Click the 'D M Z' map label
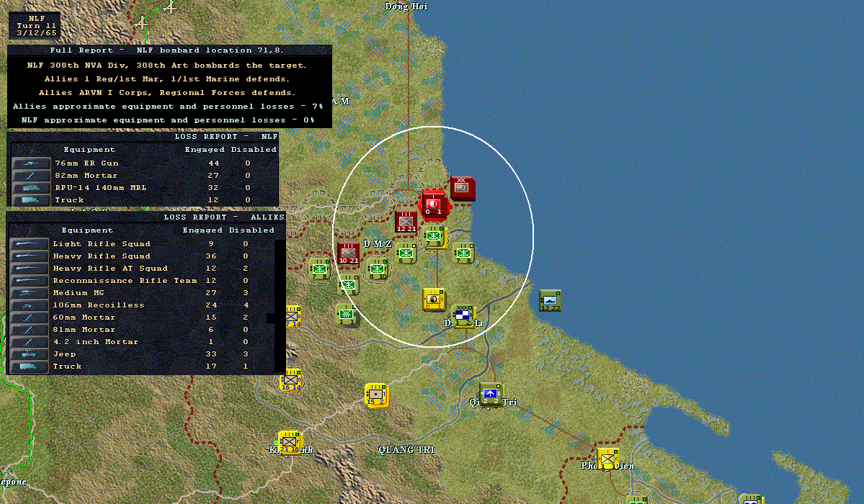The width and height of the screenshot is (864, 504). (x=378, y=243)
